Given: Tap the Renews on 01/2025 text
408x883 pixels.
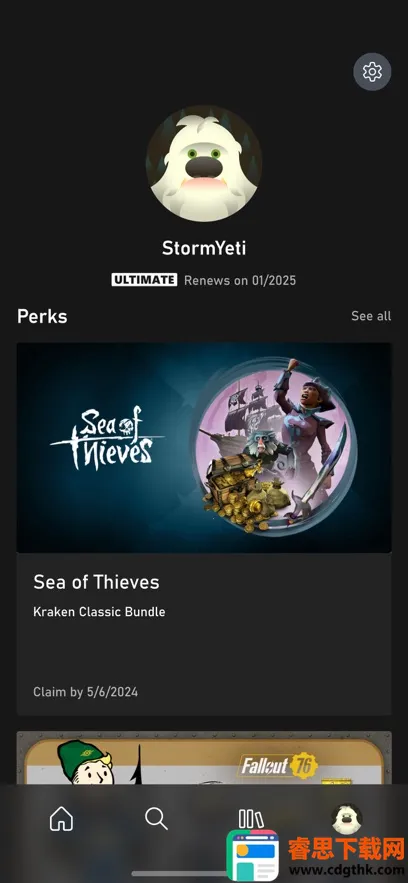Looking at the screenshot, I should click(x=240, y=280).
